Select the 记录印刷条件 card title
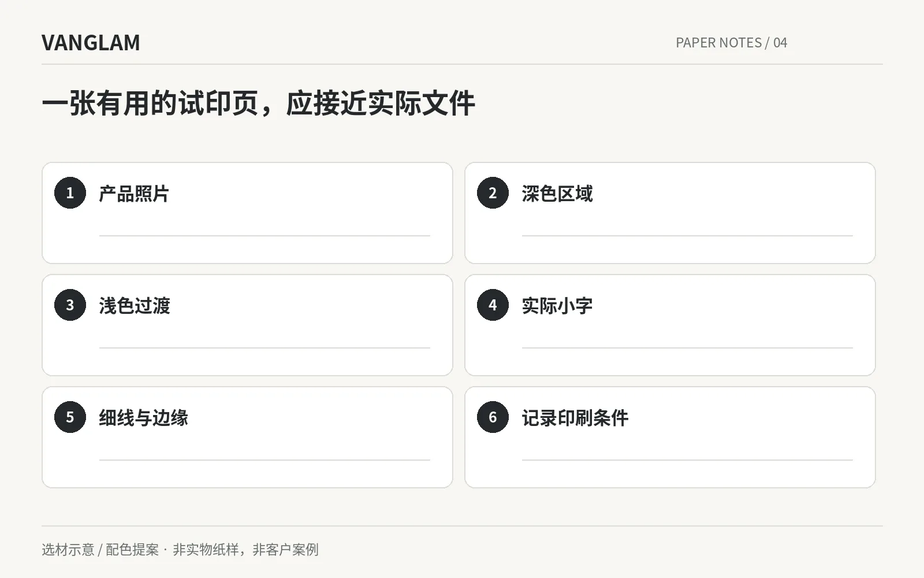Viewport: 924px width, 578px height. pos(575,418)
